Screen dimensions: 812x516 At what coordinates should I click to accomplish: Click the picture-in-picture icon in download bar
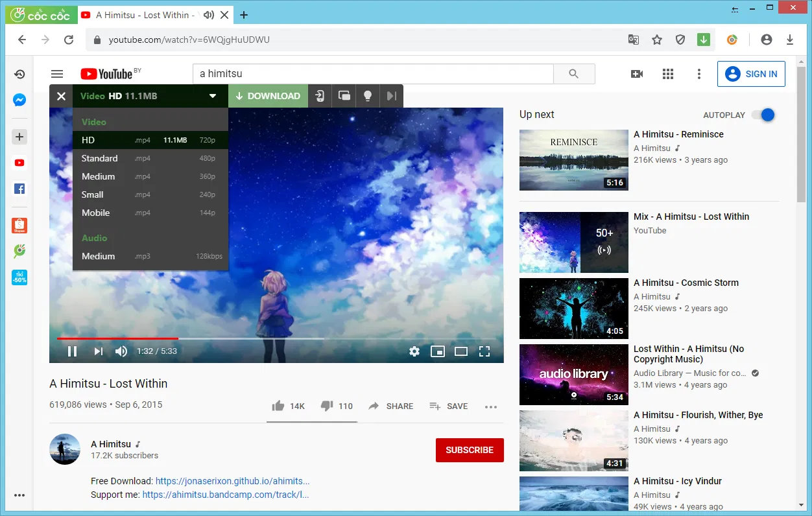(x=344, y=96)
